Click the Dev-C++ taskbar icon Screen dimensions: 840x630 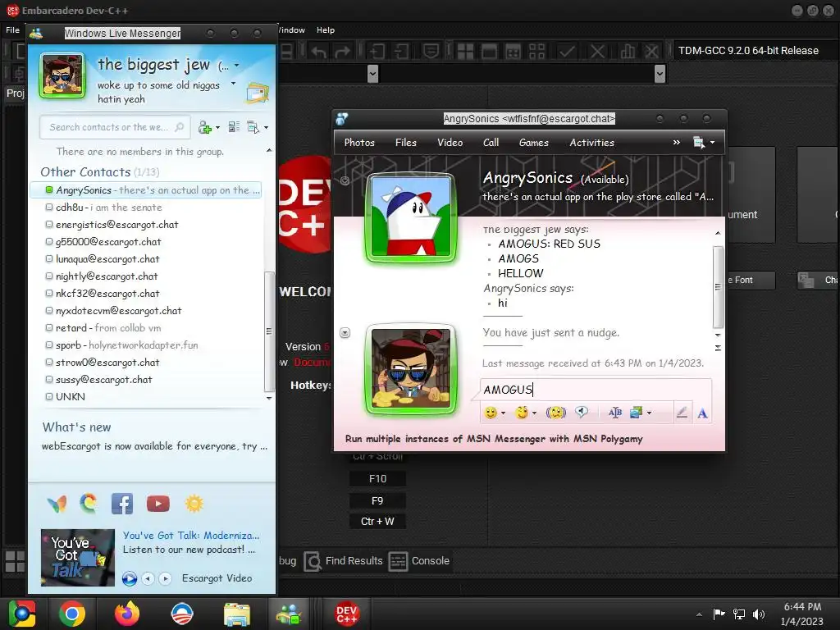pyautogui.click(x=346, y=614)
